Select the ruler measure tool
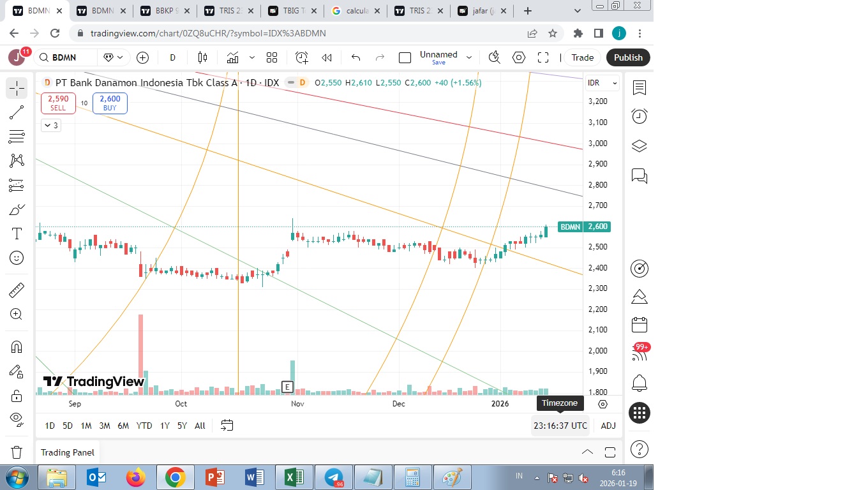 click(17, 290)
